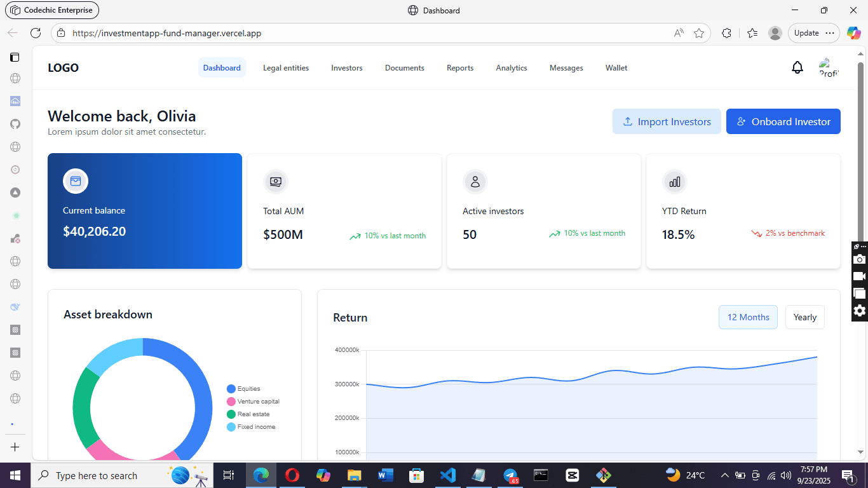Add this page to favorites with the star
The width and height of the screenshot is (868, 488).
pyautogui.click(x=699, y=33)
